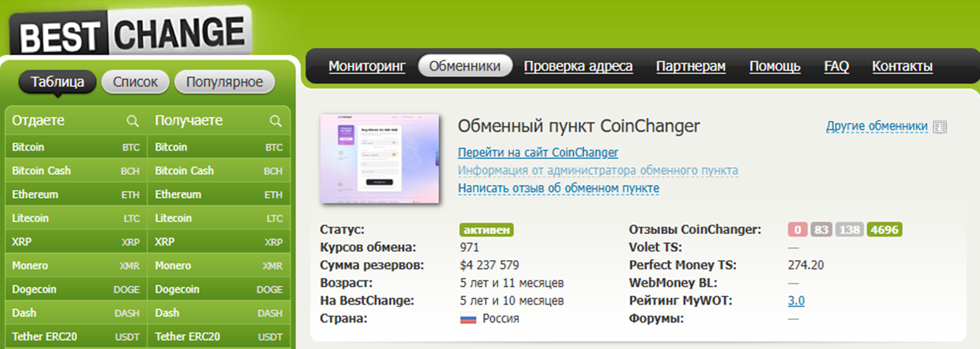Image resolution: width=980 pixels, height=349 pixels.
Task: Select XRP in the Отдаете column
Action: [76, 242]
